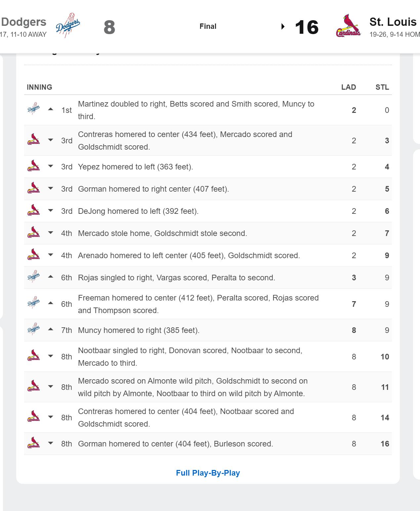The width and height of the screenshot is (420, 511).
Task: Click the STL column header
Action: coord(382,87)
